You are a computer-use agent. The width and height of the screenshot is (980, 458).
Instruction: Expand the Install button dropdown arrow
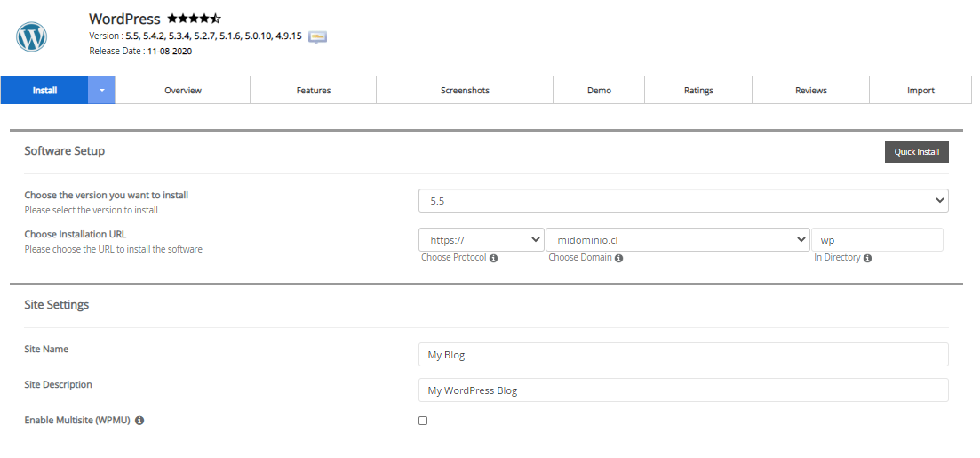(102, 90)
